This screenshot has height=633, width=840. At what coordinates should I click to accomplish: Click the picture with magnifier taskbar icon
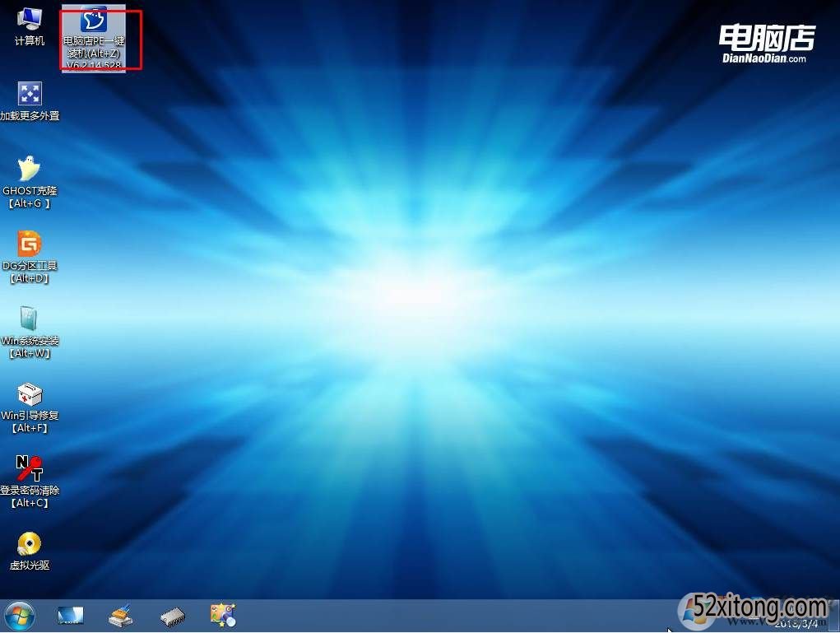[223, 616]
